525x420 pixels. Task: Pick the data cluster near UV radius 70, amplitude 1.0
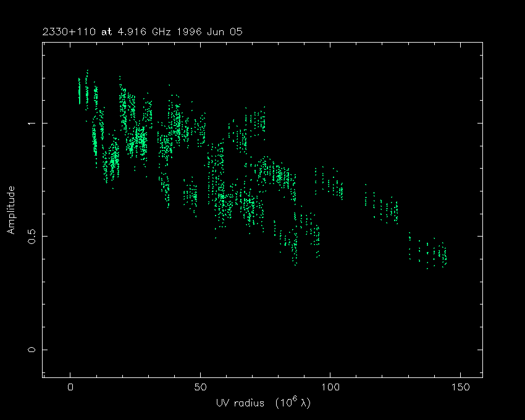click(x=254, y=120)
